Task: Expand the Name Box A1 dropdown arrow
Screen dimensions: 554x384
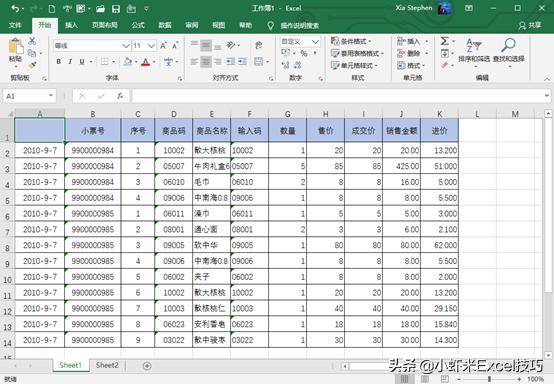Action: tap(51, 95)
